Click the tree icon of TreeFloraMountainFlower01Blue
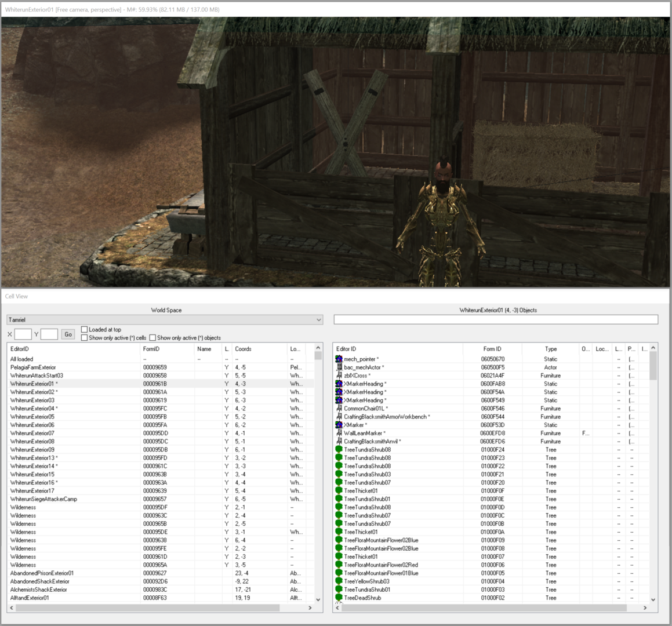Image resolution: width=672 pixels, height=626 pixels. [339, 573]
